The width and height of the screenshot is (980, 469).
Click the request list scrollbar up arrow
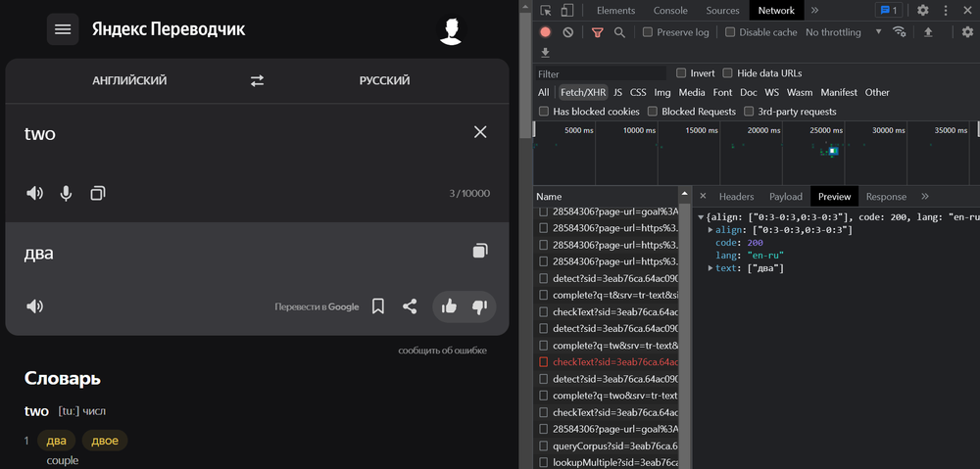684,193
